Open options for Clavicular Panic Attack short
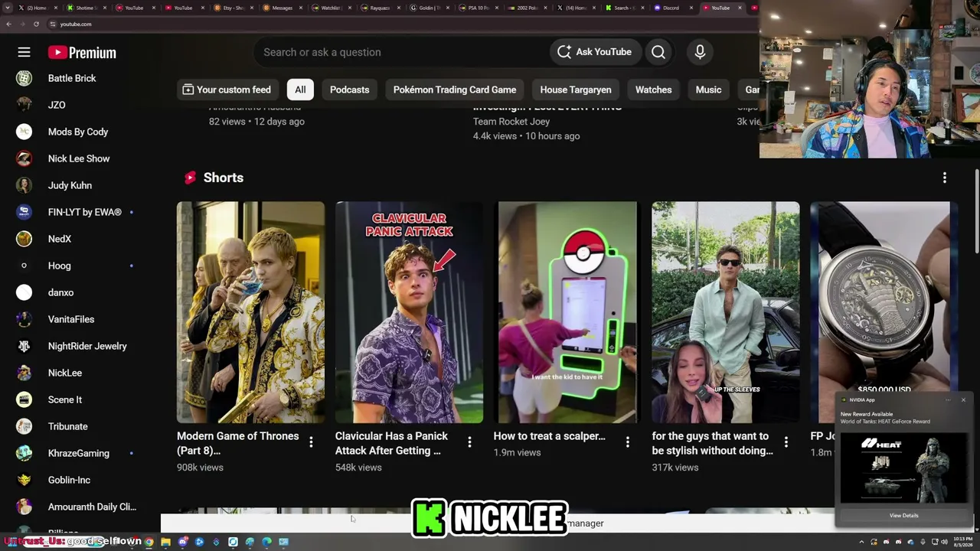 [469, 442]
